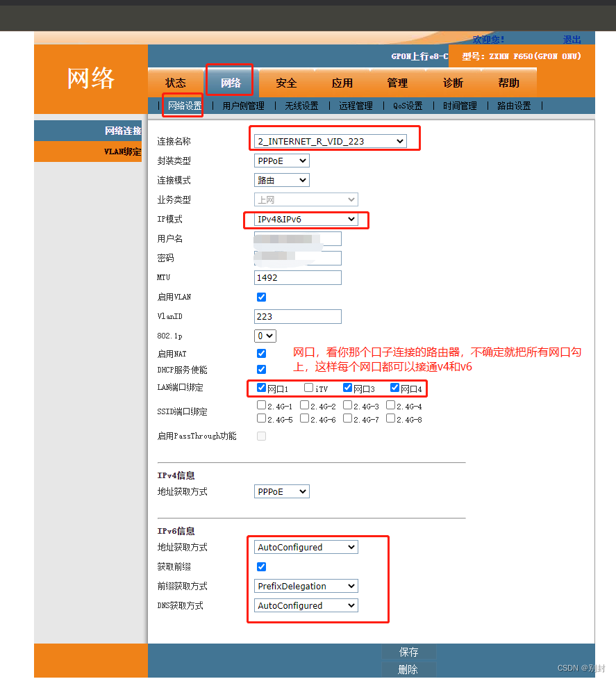Image resolution: width=616 pixels, height=679 pixels.
Task: Open the 状态 tab
Action: [x=176, y=83]
